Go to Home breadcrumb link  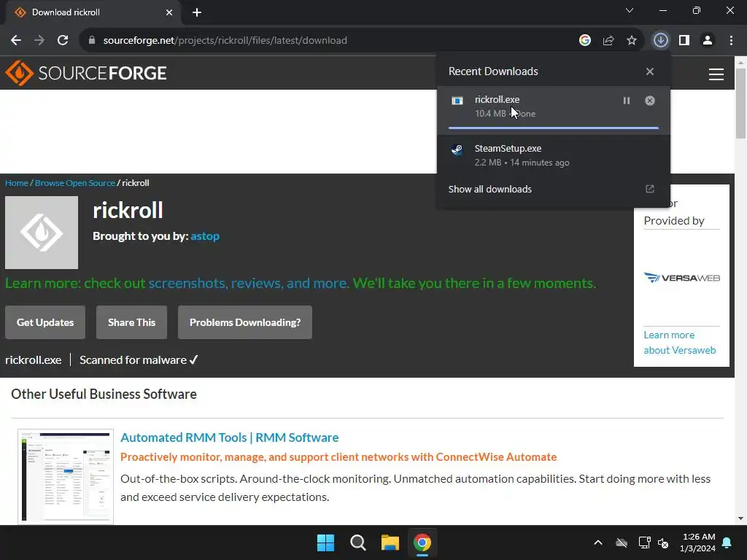[x=17, y=183]
